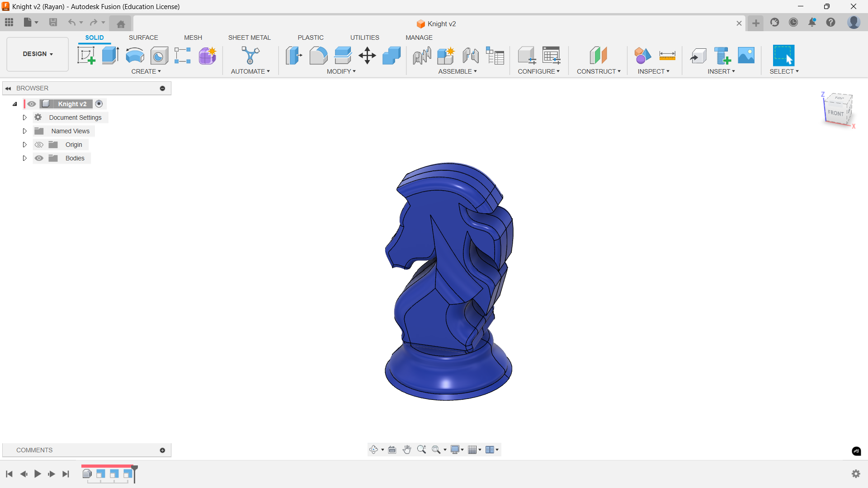
Task: Activate the Knight v2 component radio button
Action: 99,104
